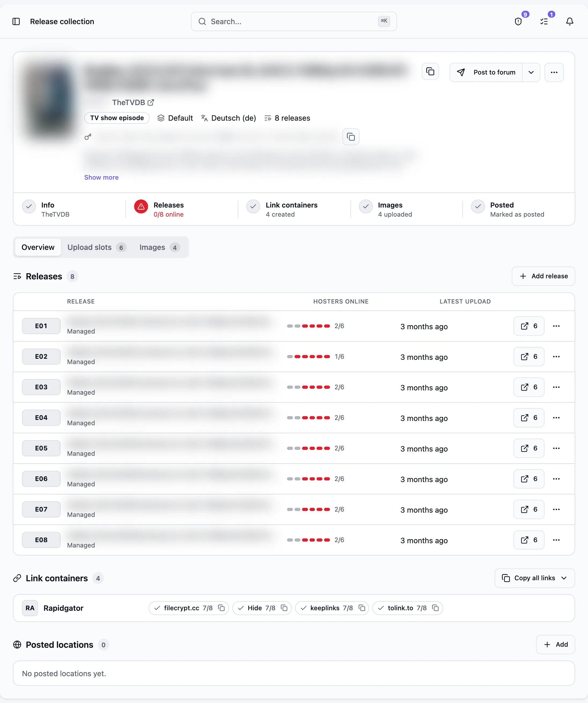Switch to the Overview tab
588x703 pixels.
tap(38, 247)
